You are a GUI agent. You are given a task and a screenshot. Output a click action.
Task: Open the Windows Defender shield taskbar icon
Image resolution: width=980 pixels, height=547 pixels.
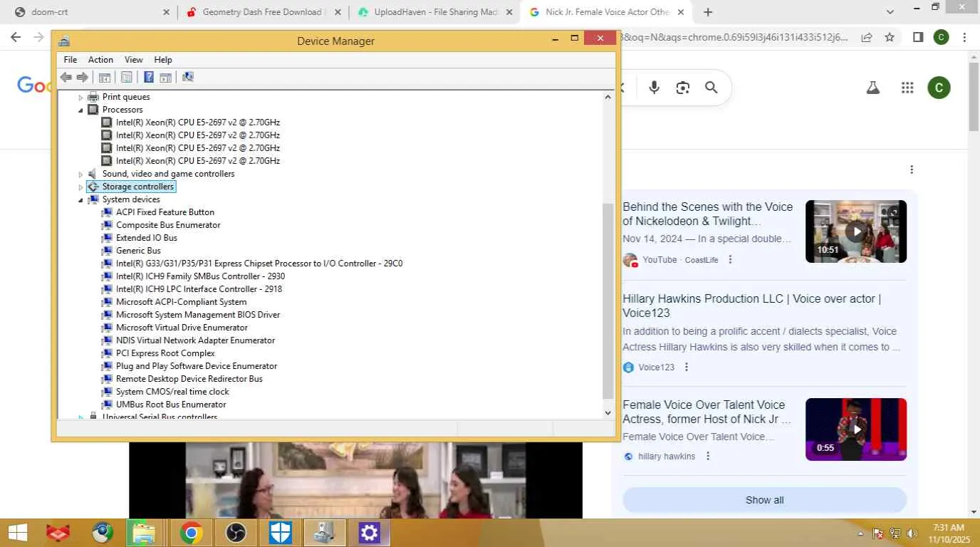[280, 533]
